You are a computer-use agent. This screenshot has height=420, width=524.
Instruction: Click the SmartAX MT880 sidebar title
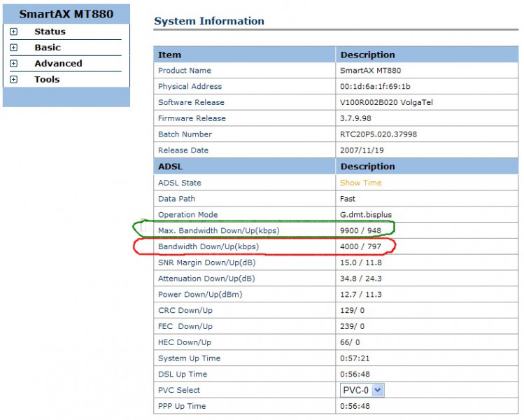tap(66, 14)
